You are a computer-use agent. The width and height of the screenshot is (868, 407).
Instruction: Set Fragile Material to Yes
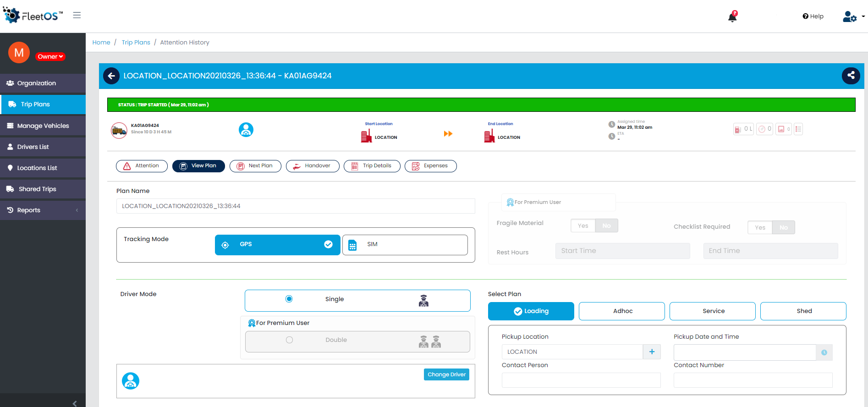(583, 225)
